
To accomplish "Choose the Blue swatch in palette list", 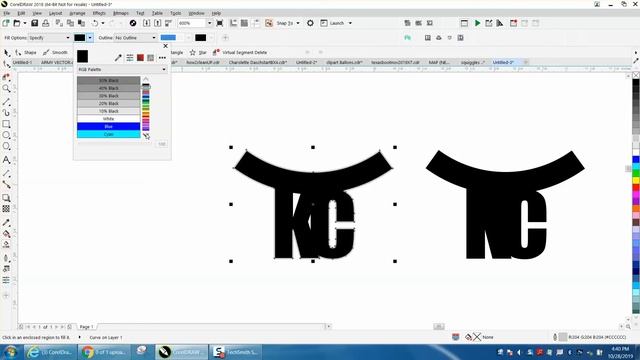I will coord(109,127).
